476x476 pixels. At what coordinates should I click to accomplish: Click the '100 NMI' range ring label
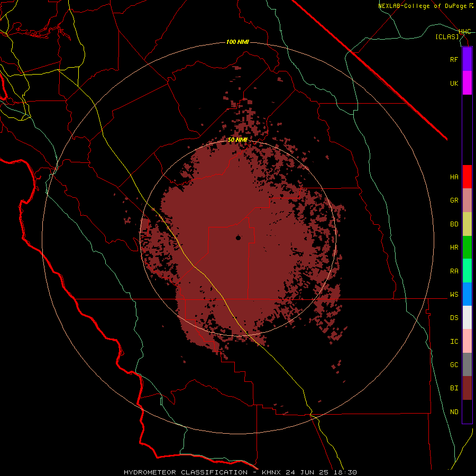click(x=237, y=42)
